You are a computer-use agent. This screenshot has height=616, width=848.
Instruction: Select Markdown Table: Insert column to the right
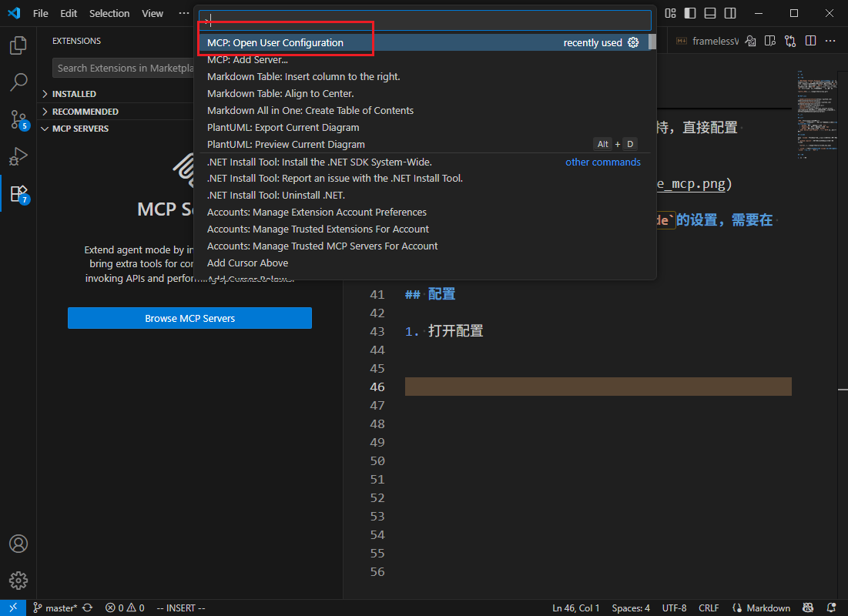click(424, 76)
